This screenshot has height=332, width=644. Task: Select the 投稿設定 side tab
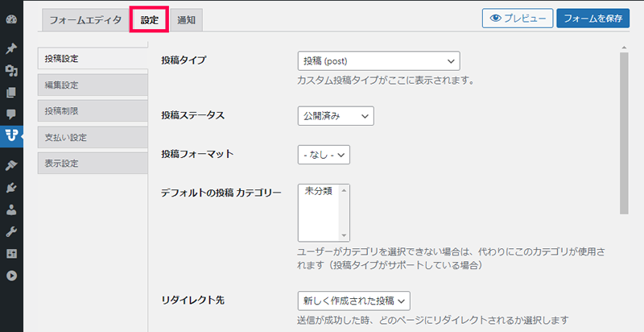click(93, 58)
